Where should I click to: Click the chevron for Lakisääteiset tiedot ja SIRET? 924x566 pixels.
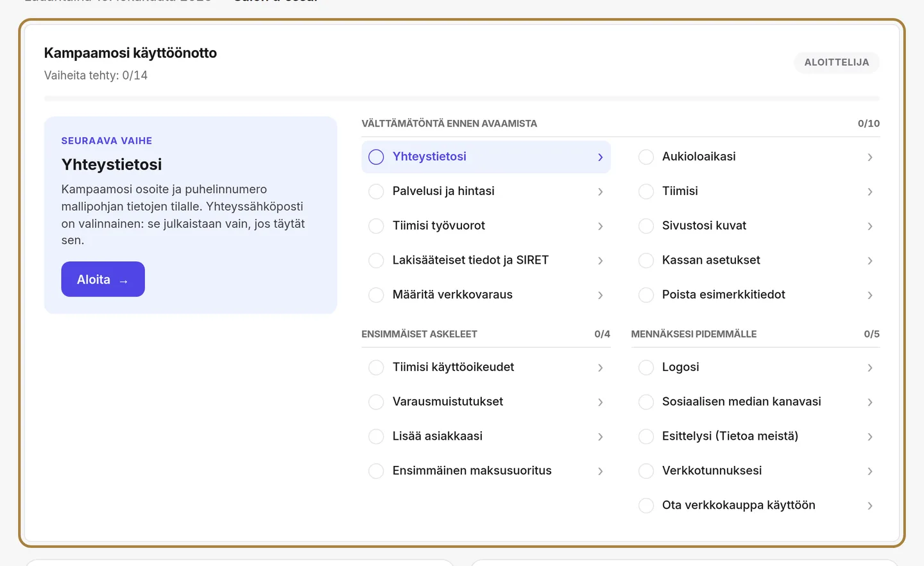[601, 261]
